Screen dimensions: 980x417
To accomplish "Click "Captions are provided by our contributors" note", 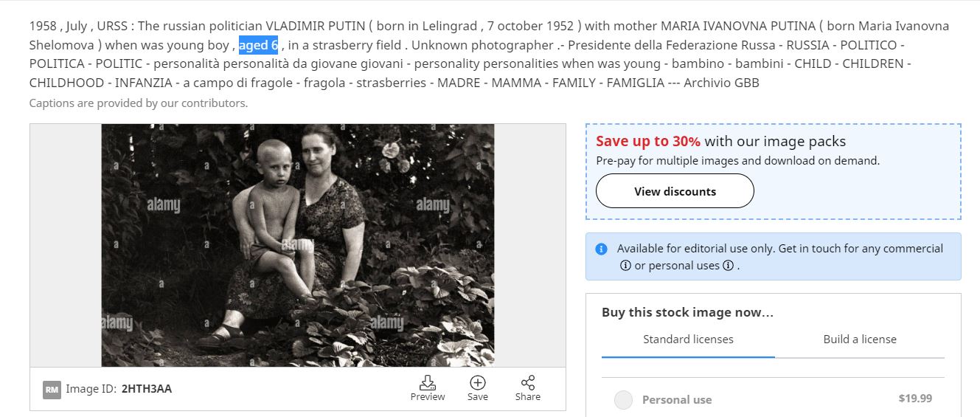I will click(x=138, y=103).
